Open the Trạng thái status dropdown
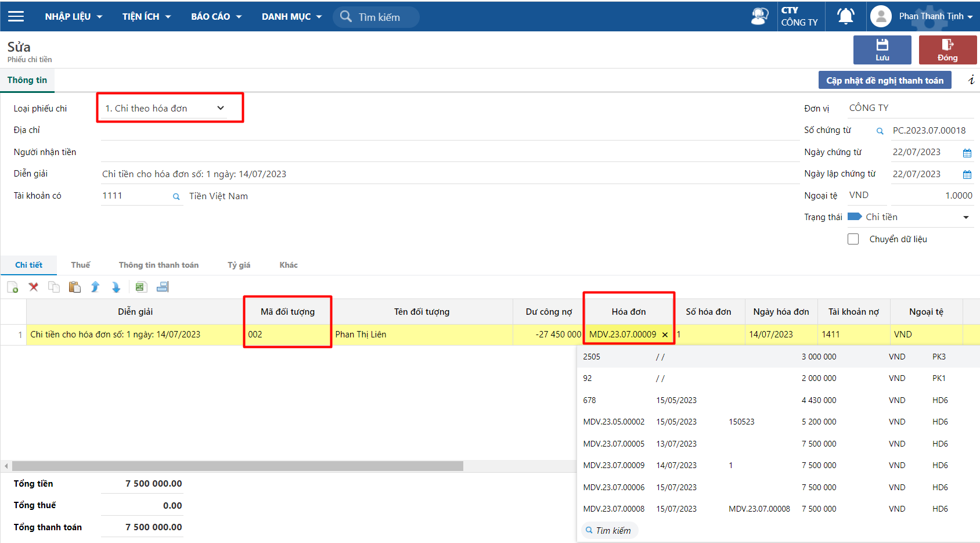The image size is (980, 543). [x=965, y=217]
